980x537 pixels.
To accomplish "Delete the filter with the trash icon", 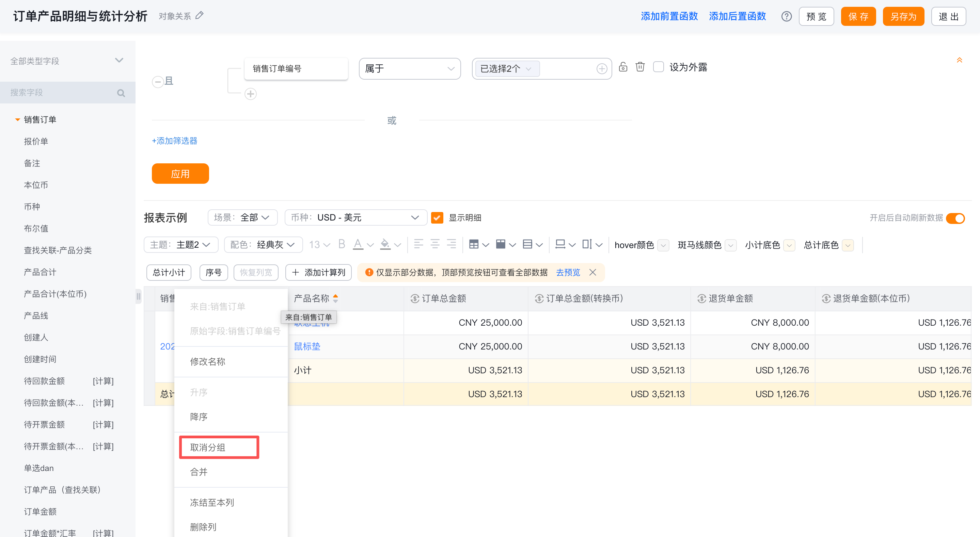I will tap(640, 67).
